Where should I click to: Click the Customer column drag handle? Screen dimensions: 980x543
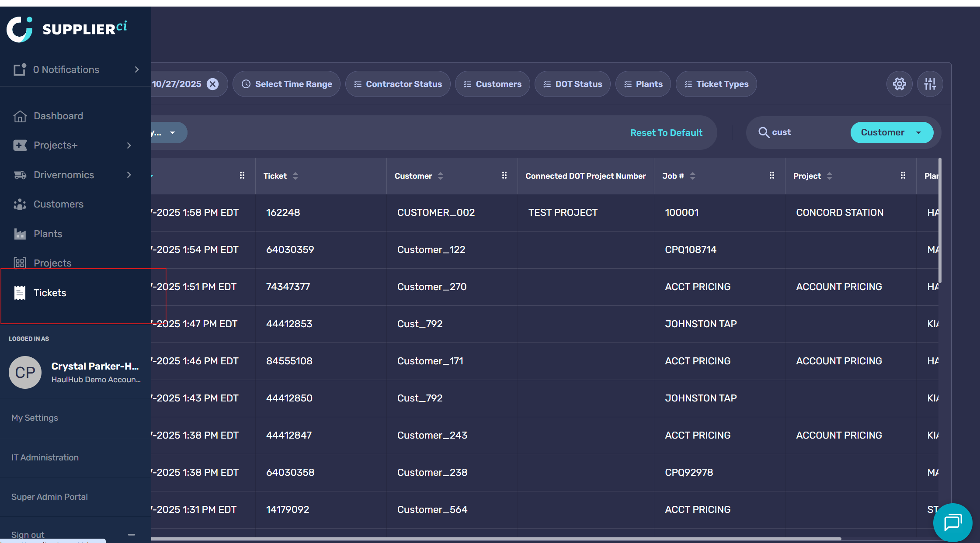[x=504, y=176]
